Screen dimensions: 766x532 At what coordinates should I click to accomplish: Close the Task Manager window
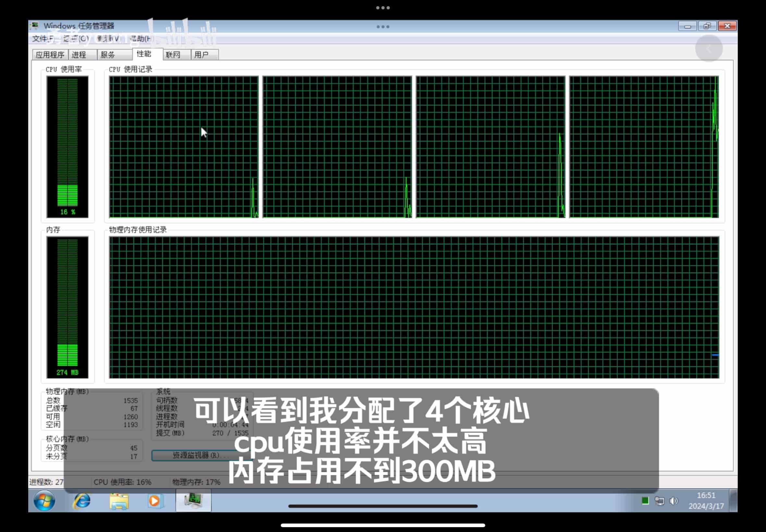pyautogui.click(x=727, y=26)
